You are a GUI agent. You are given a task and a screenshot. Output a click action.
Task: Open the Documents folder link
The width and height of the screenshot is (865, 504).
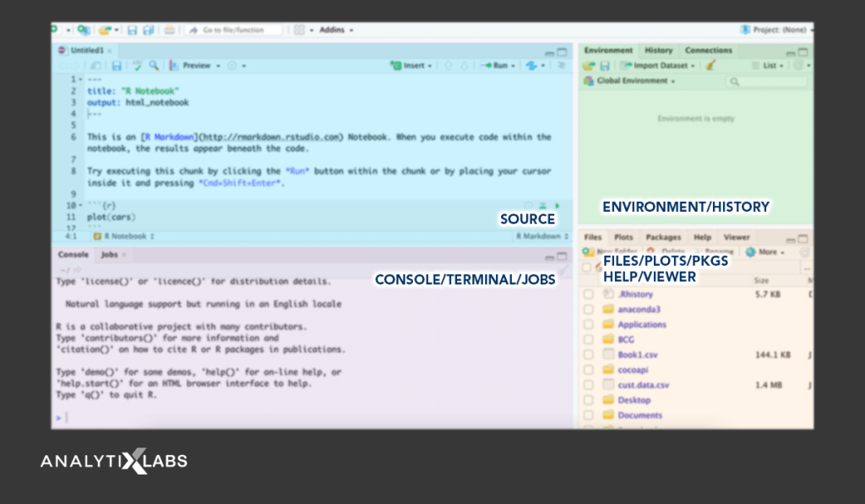click(x=640, y=415)
